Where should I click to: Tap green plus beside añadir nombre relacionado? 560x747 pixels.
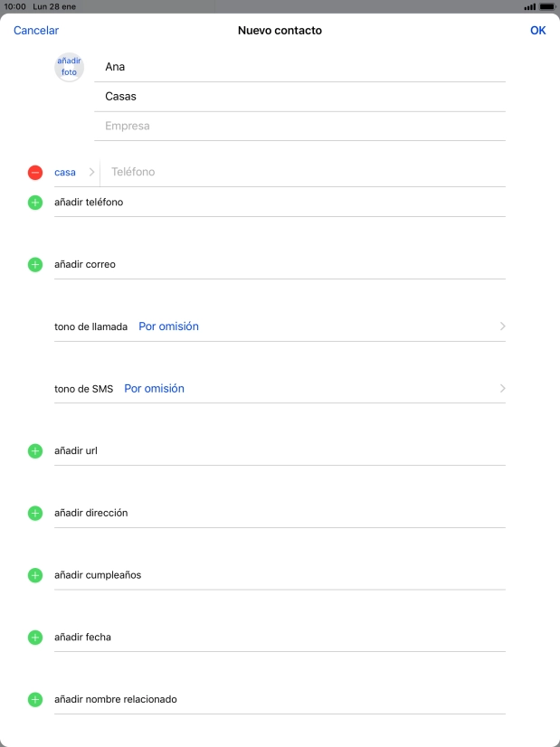coord(35,699)
